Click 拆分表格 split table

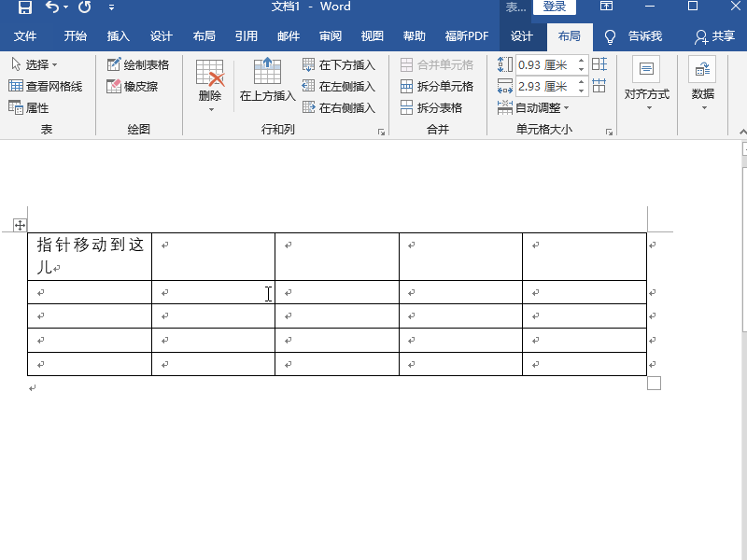pos(431,108)
